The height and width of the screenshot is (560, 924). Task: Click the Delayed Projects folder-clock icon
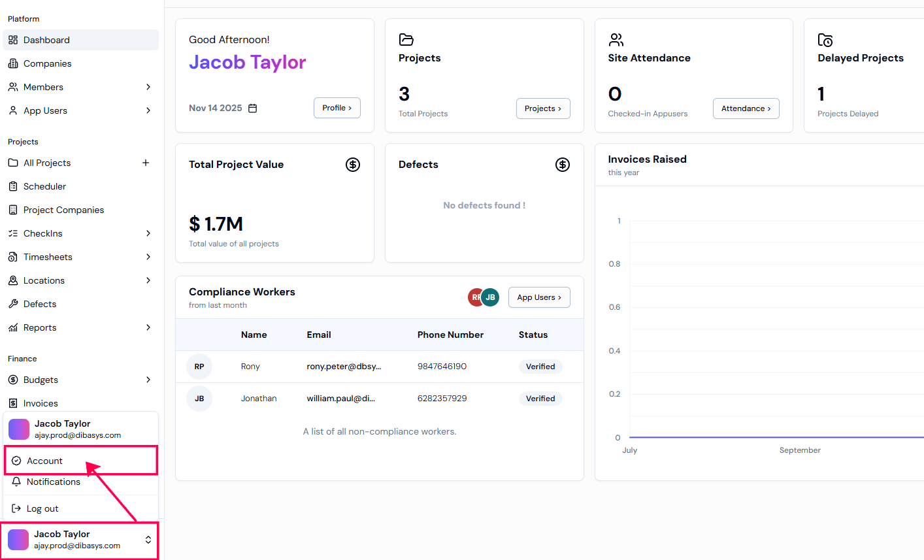(x=825, y=40)
